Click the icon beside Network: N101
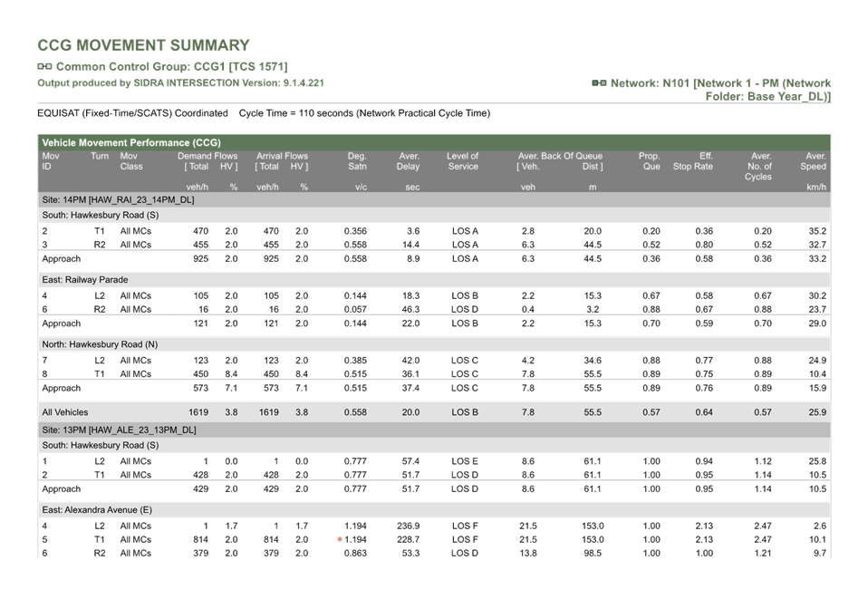868x599 pixels. tap(599, 83)
